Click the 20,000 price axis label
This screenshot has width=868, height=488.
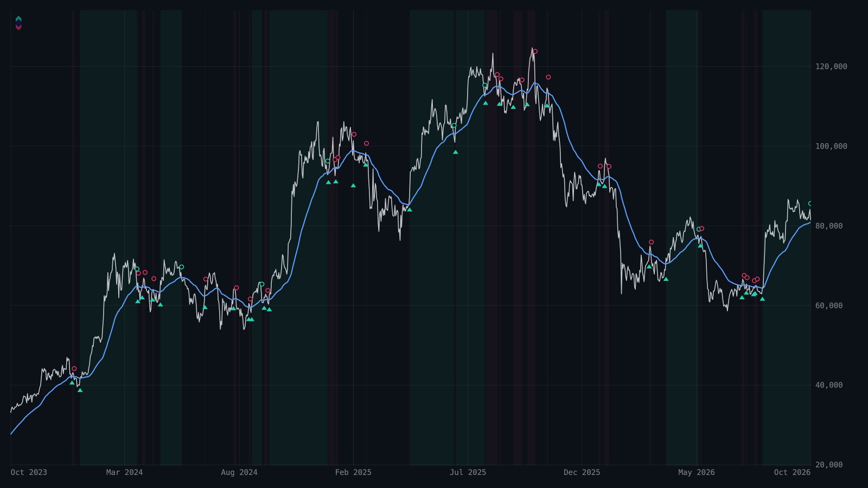click(x=829, y=465)
